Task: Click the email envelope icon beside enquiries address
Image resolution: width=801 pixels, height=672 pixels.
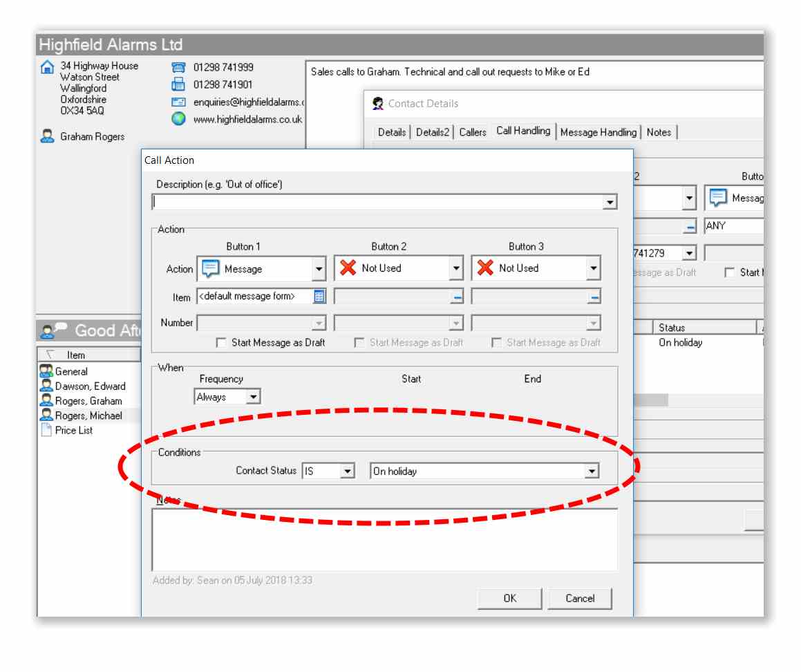Action: (178, 102)
